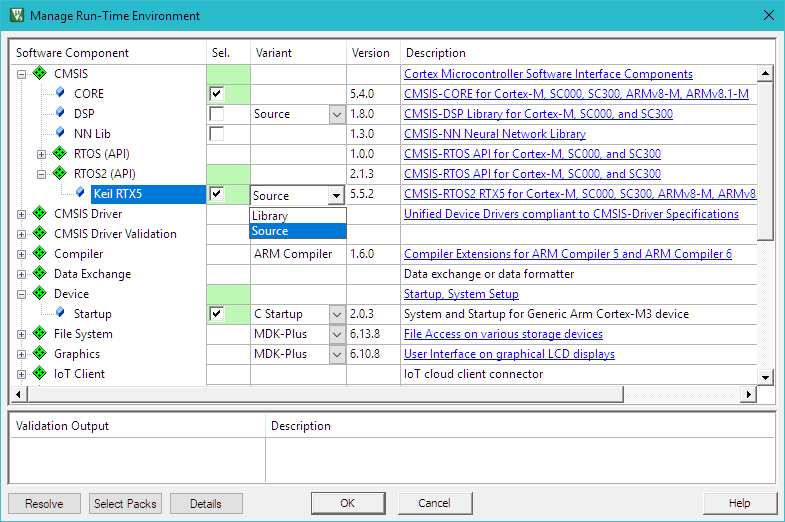The image size is (785, 522).
Task: Click the IoT Client green diamond icon
Action: tap(40, 373)
